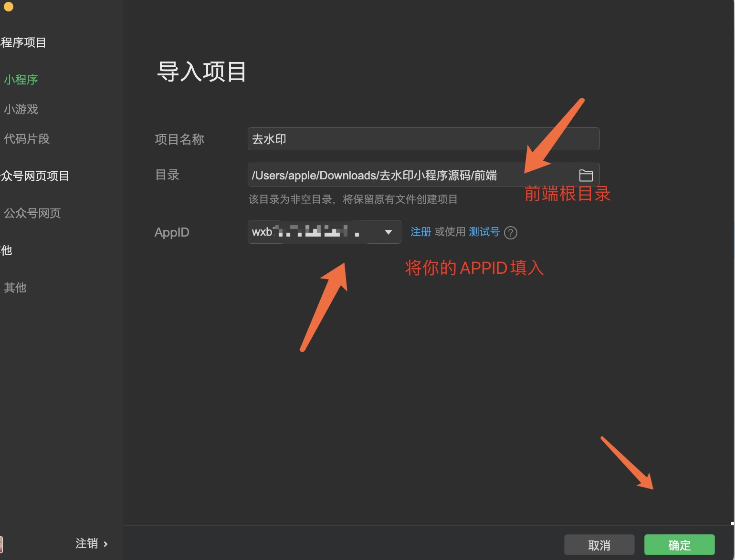Click the 目录 field label
The image size is (735, 560).
pyautogui.click(x=167, y=175)
